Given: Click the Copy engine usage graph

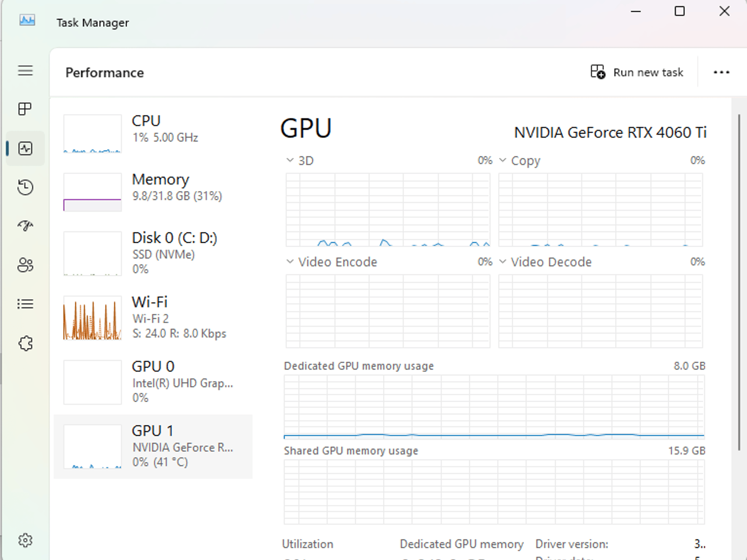Looking at the screenshot, I should [x=600, y=210].
